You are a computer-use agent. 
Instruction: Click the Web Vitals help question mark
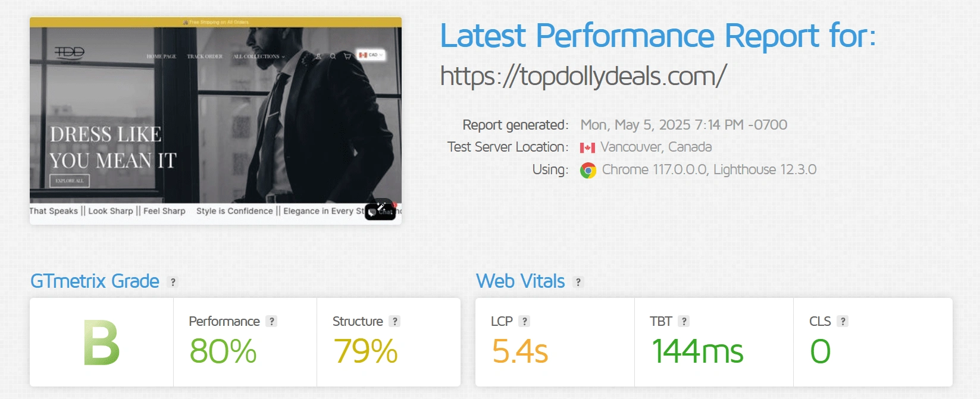578,282
